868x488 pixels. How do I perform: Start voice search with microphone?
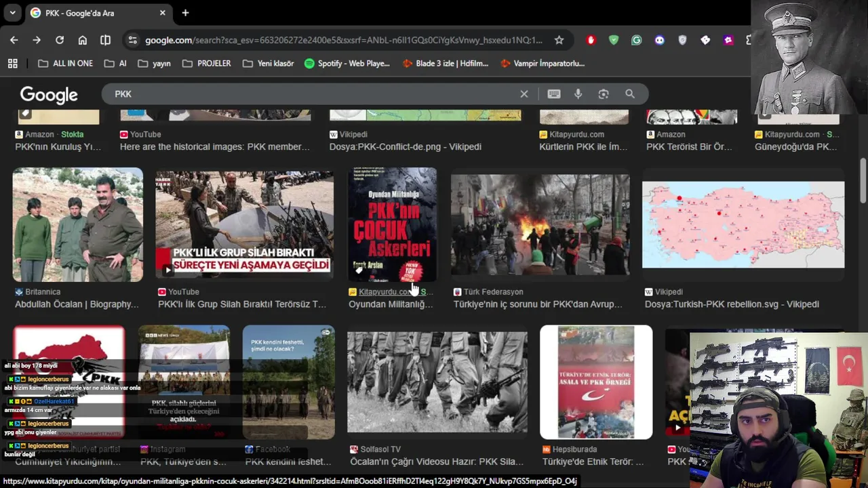pyautogui.click(x=578, y=94)
